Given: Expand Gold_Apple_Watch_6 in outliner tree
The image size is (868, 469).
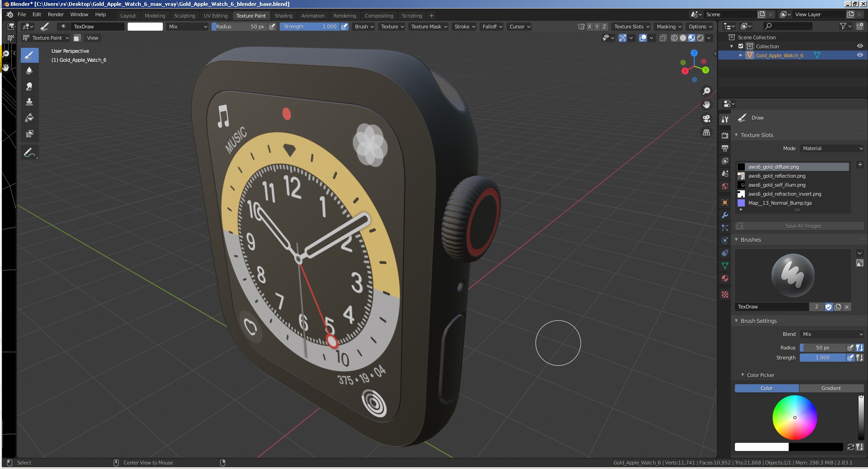Looking at the screenshot, I should 740,55.
